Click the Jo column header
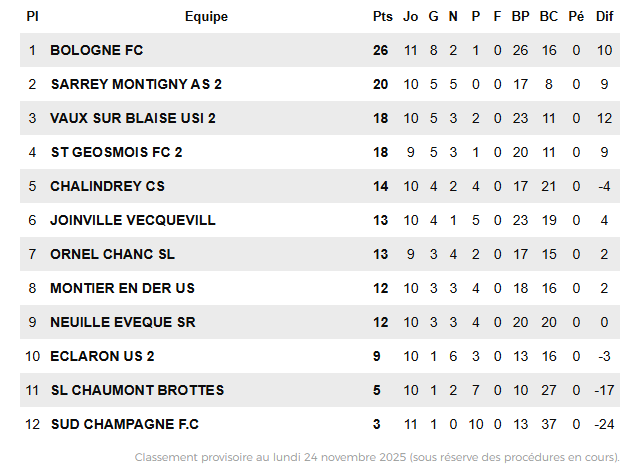The image size is (634, 474). point(411,16)
